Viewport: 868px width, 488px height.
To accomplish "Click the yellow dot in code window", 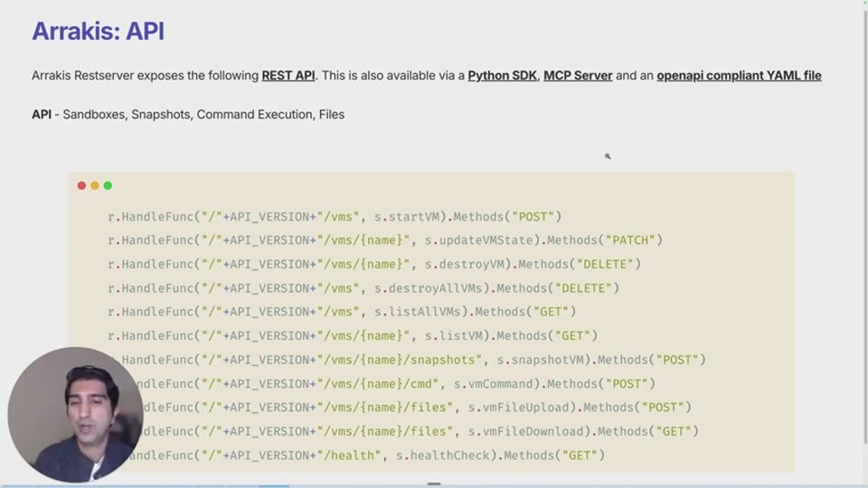I will (95, 185).
